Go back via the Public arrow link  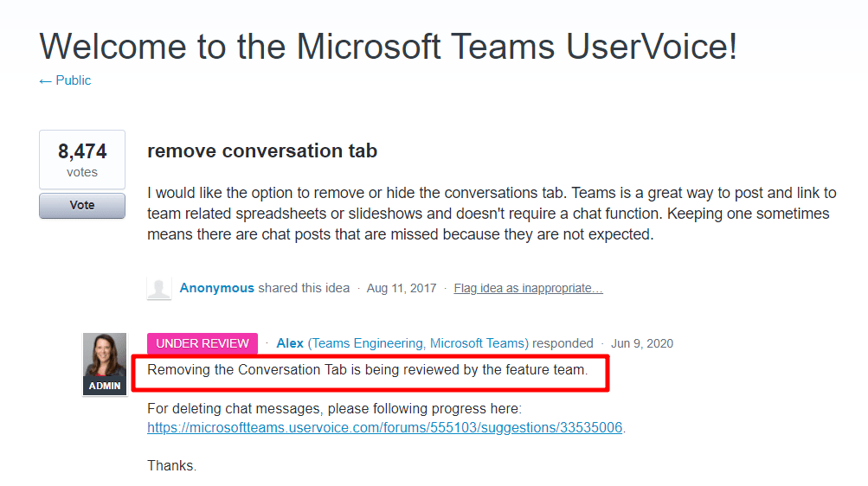[65, 80]
